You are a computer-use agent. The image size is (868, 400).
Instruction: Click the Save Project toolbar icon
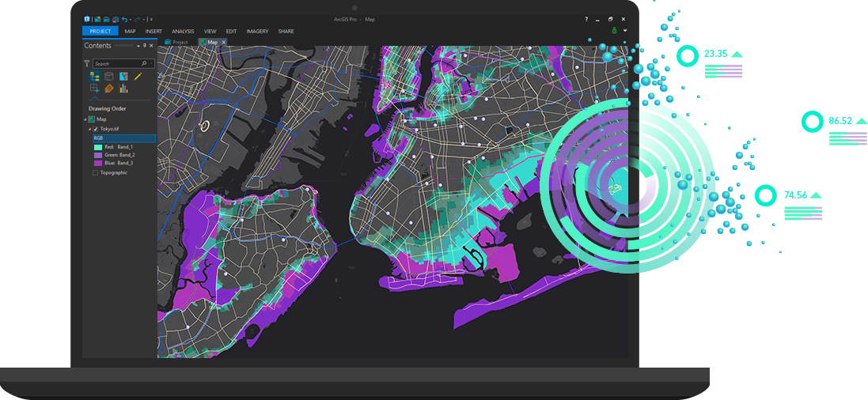click(116, 19)
